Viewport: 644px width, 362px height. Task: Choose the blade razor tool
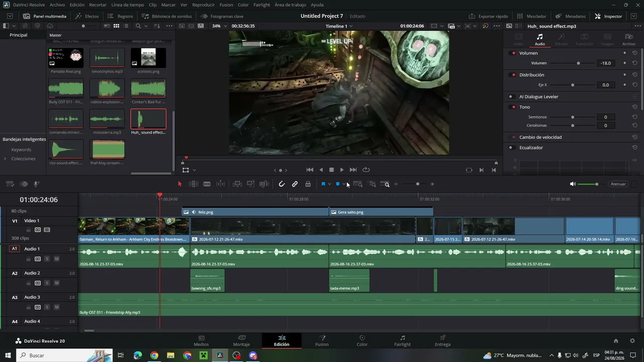tap(207, 184)
